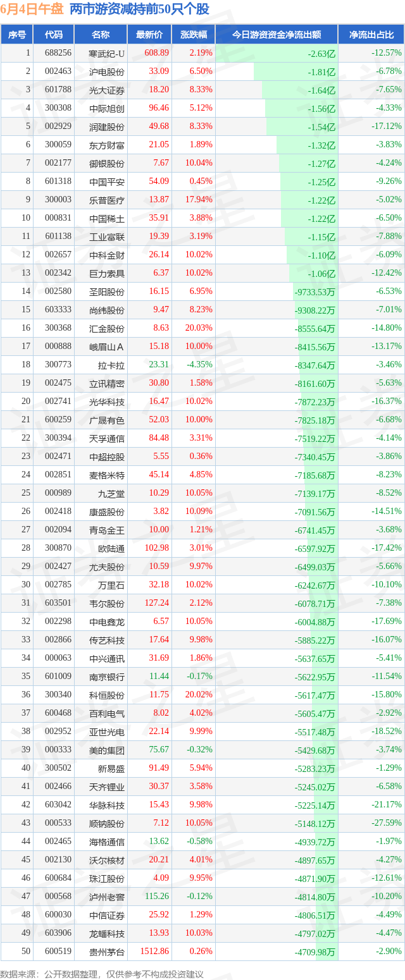
Task: Select stock code 002471
Action: (x=58, y=456)
